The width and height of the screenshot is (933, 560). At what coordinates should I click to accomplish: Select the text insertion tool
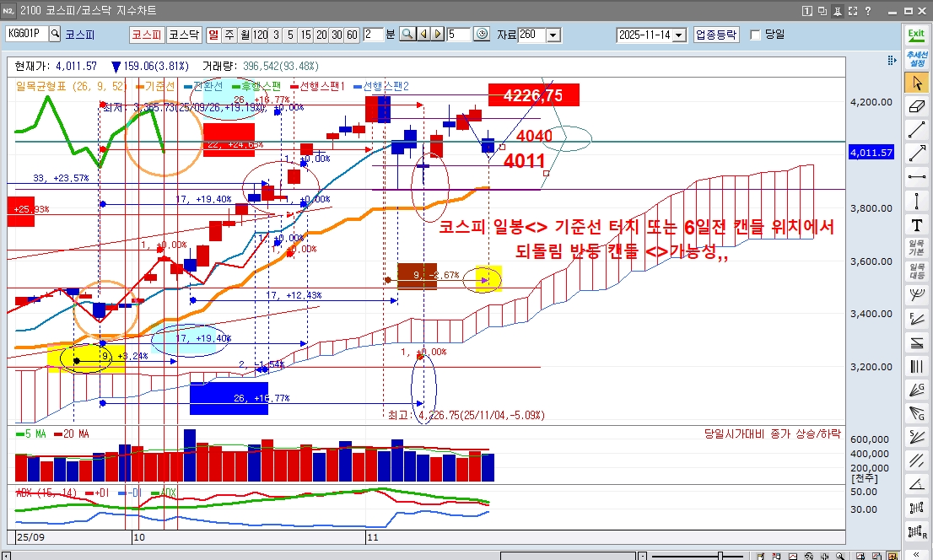[916, 223]
